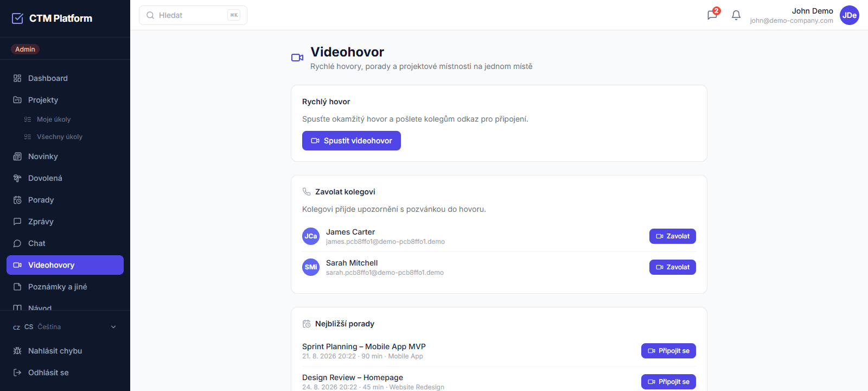868x391 pixels.
Task: Click the Dovolená palm tree icon
Action: point(17,178)
